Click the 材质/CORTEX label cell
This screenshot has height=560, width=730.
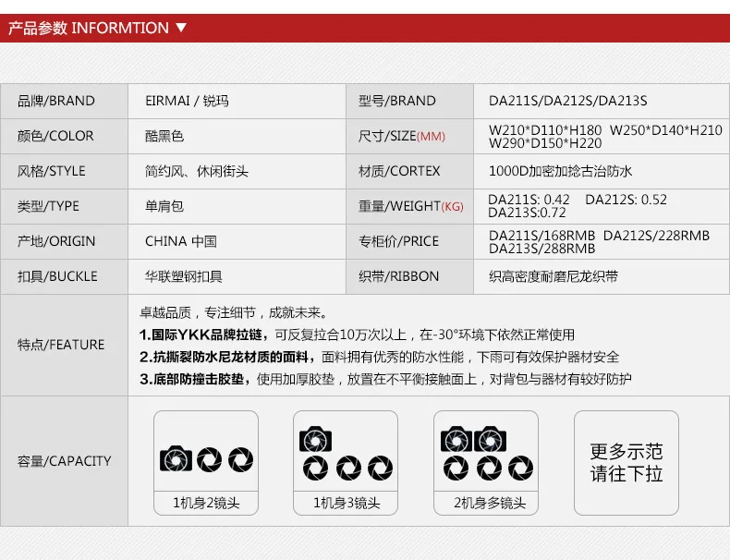(409, 171)
